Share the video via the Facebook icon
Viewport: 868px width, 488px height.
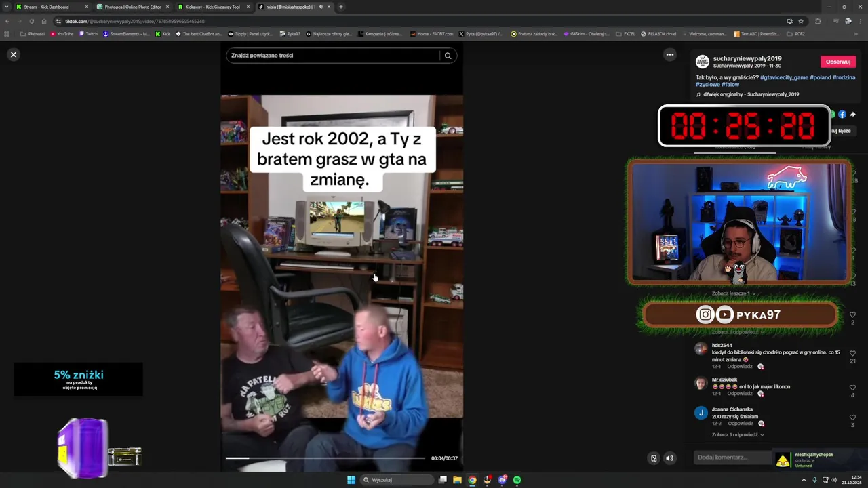point(842,115)
